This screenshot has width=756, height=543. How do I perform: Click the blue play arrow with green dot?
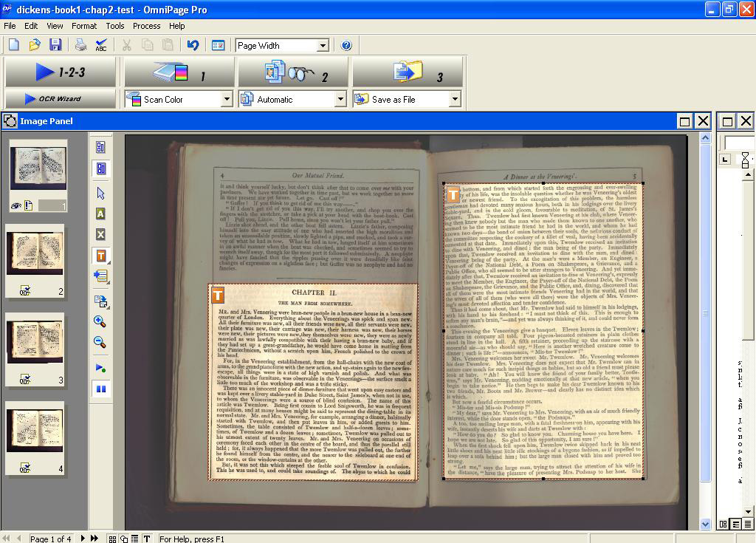pos(100,368)
